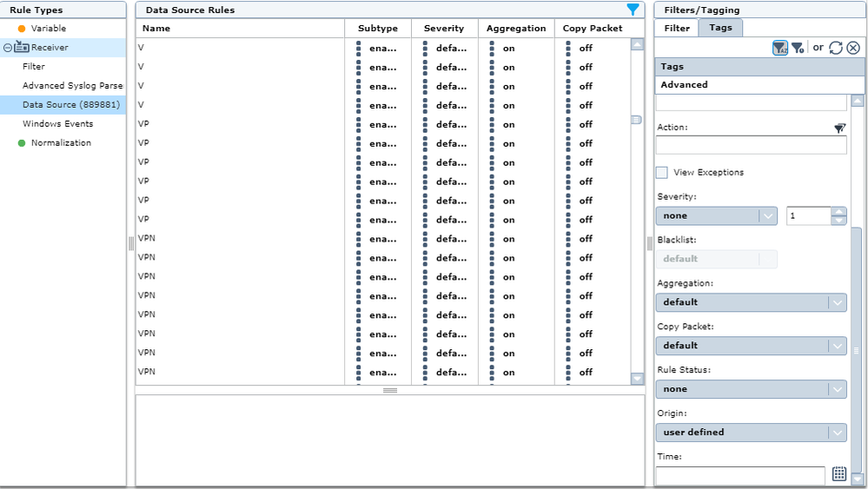Click the Action text input field

(751, 145)
